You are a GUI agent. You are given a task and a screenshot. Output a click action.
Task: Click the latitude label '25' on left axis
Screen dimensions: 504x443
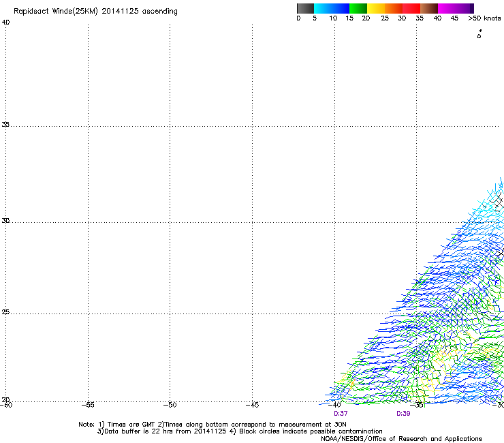(x=5, y=312)
